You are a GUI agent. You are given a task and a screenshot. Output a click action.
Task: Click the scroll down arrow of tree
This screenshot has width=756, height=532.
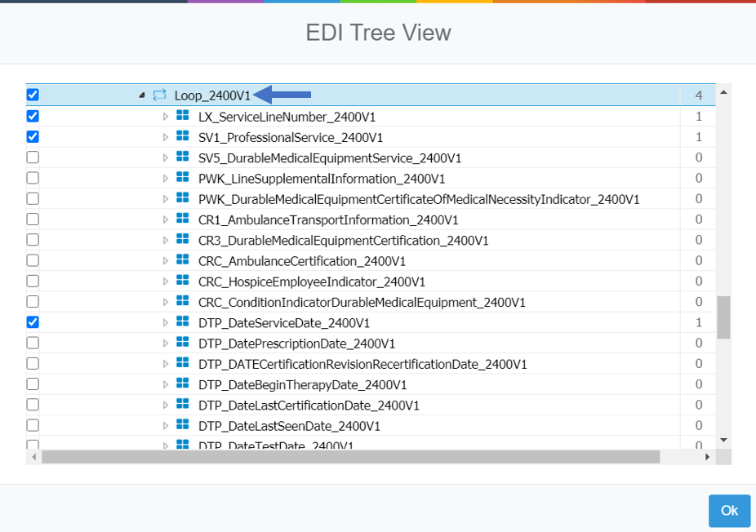coord(723,440)
